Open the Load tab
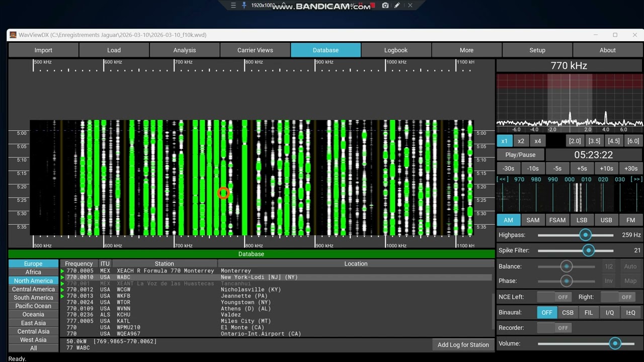 (114, 50)
